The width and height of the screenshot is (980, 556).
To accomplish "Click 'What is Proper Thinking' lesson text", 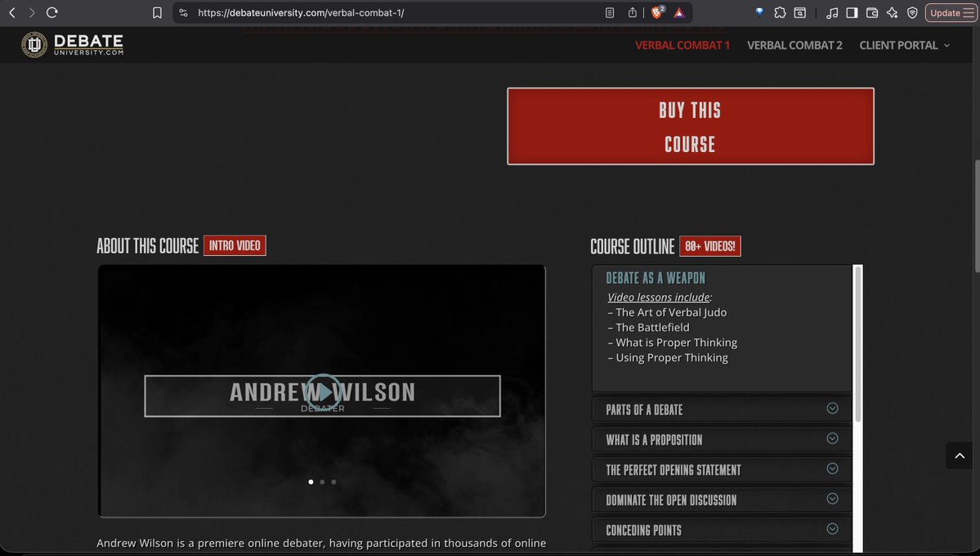I will point(676,342).
